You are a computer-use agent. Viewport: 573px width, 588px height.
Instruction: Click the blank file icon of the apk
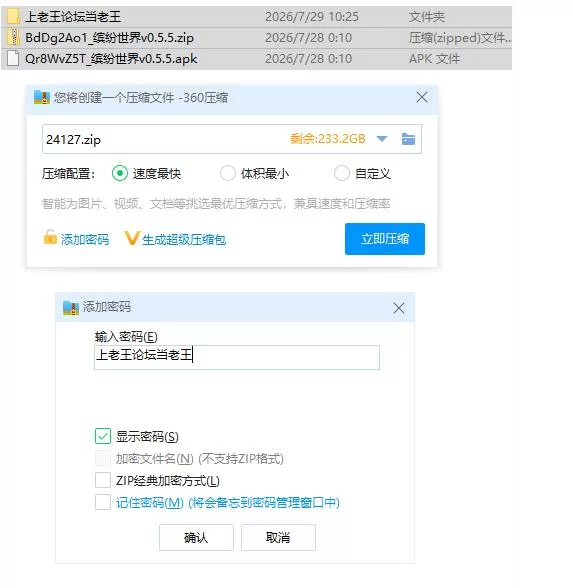coord(13,58)
